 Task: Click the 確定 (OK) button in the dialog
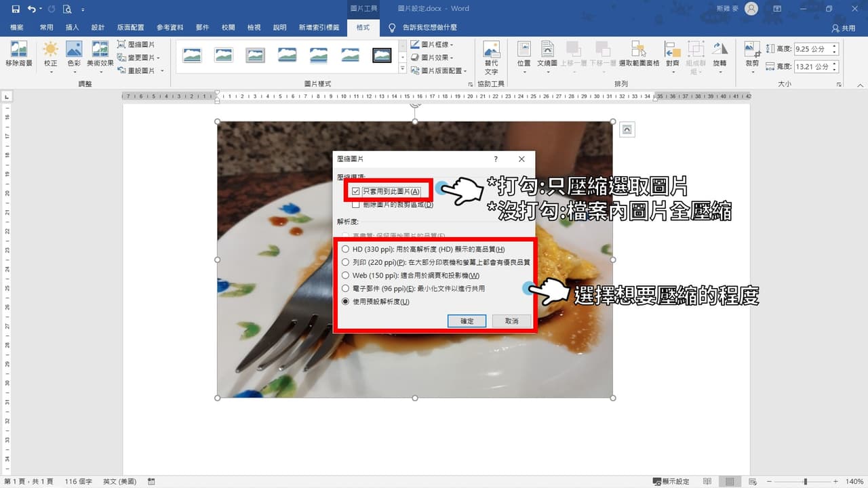tap(467, 321)
